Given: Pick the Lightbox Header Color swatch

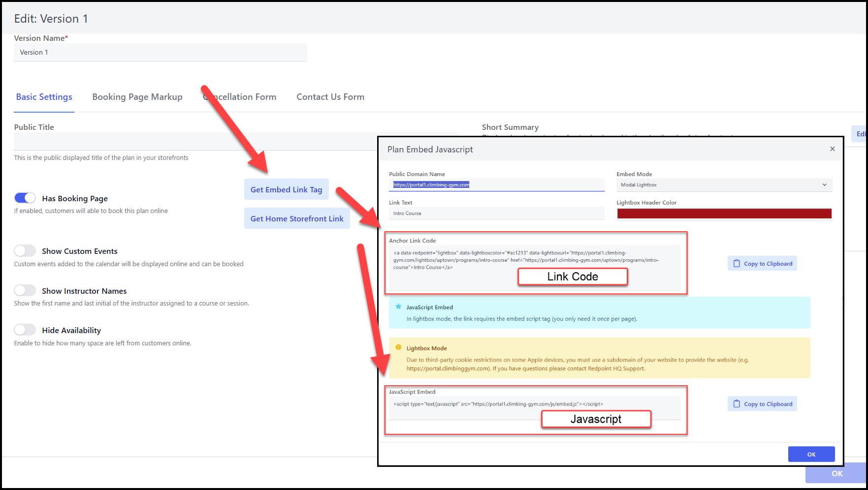Looking at the screenshot, I should pos(724,214).
